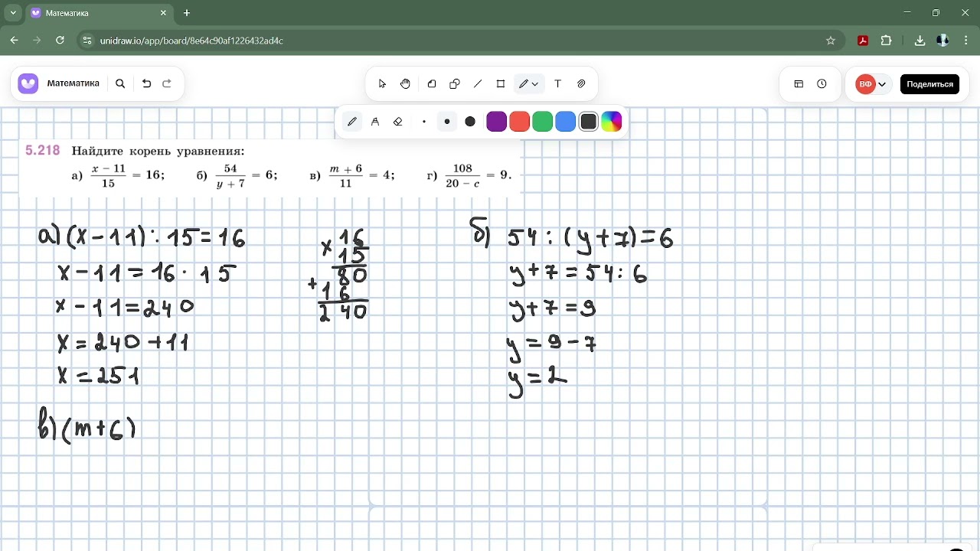Pick the blue pen color
Image resolution: width=980 pixels, height=551 pixels.
pyautogui.click(x=566, y=122)
